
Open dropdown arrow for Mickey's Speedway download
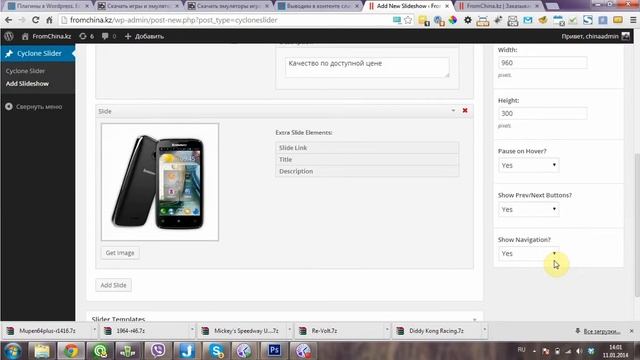click(289, 330)
